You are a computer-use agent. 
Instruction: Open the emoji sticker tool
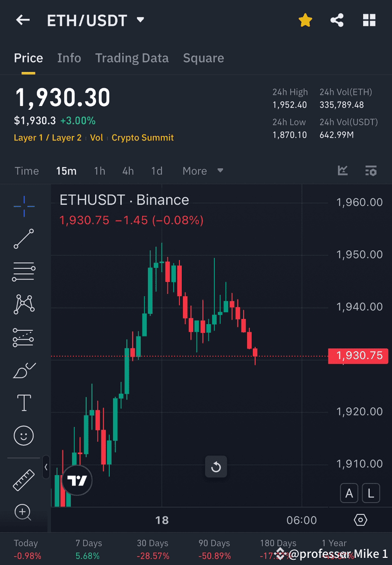pos(24,435)
